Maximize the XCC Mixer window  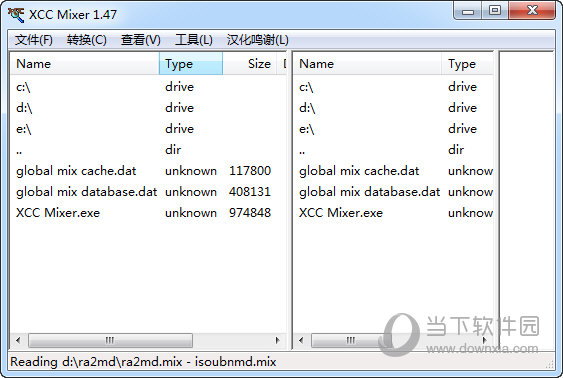pos(495,11)
